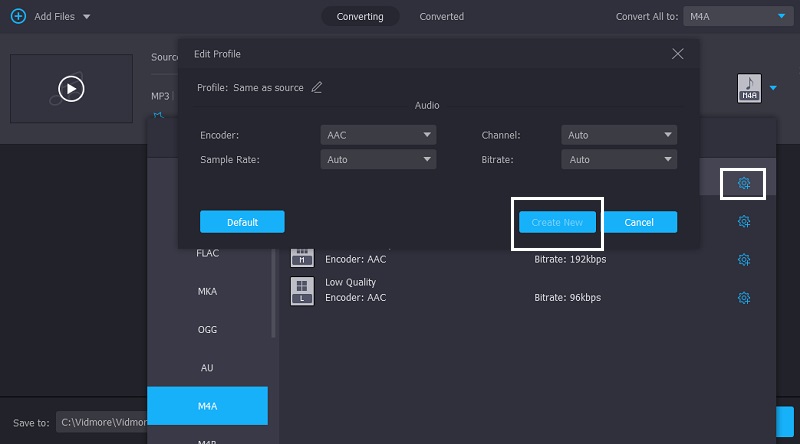Select OGG from the format sidebar
Screen dimensions: 800x444
[207, 330]
